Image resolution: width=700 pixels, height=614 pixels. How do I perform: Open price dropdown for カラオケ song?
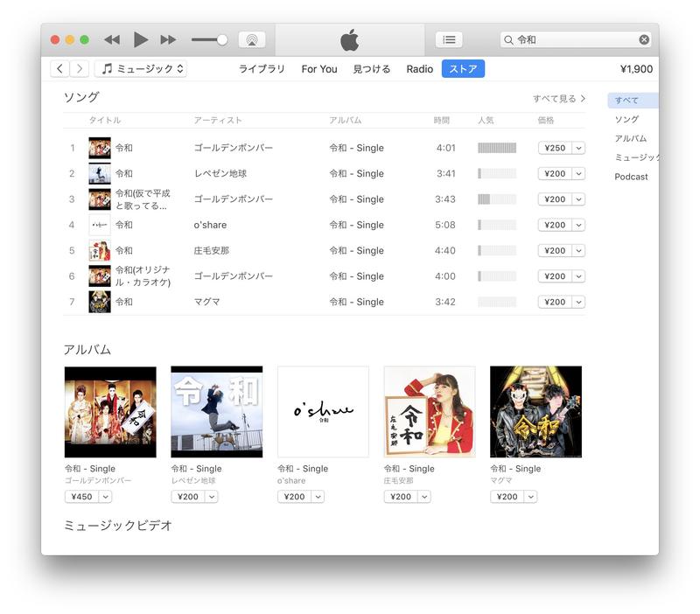578,276
